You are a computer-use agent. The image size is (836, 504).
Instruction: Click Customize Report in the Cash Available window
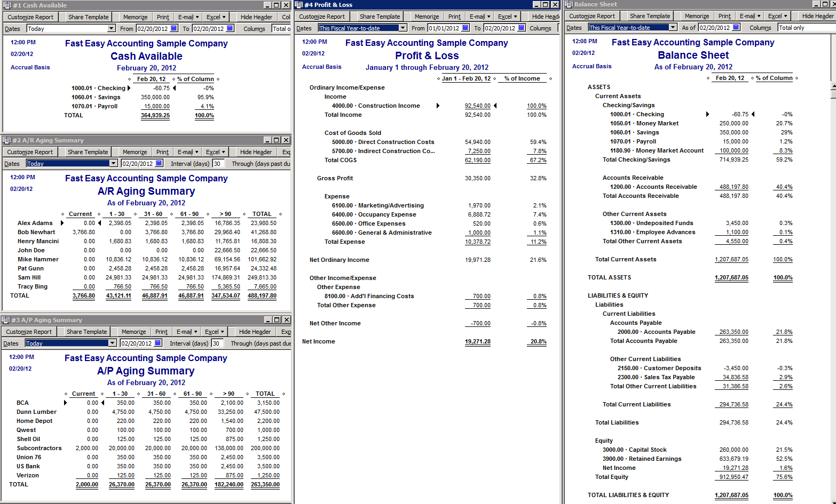coord(30,17)
